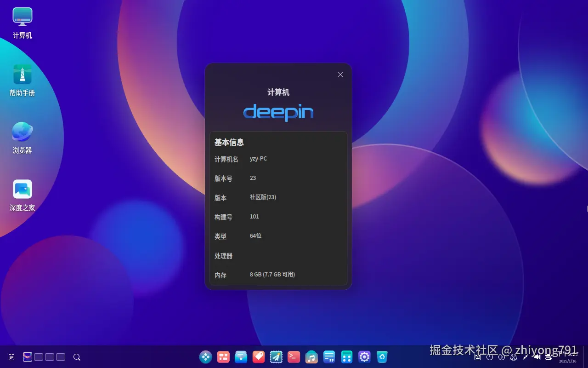
Task: Switch to the first workspace thumbnail
Action: click(28, 357)
